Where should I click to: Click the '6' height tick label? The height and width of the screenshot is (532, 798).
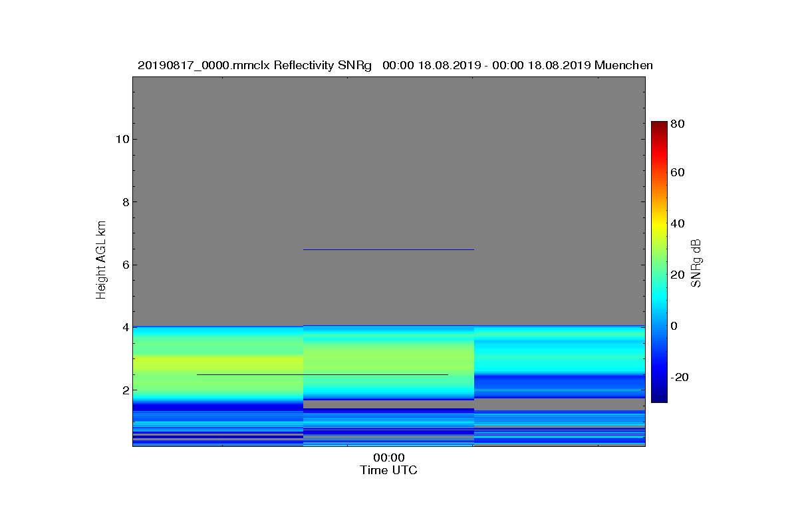click(125, 265)
